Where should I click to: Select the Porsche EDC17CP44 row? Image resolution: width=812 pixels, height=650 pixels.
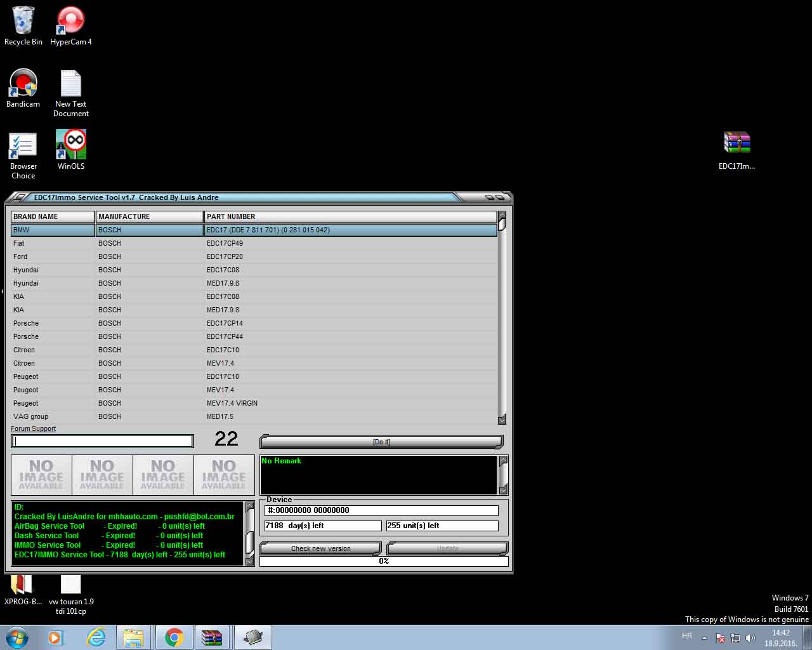click(x=254, y=336)
